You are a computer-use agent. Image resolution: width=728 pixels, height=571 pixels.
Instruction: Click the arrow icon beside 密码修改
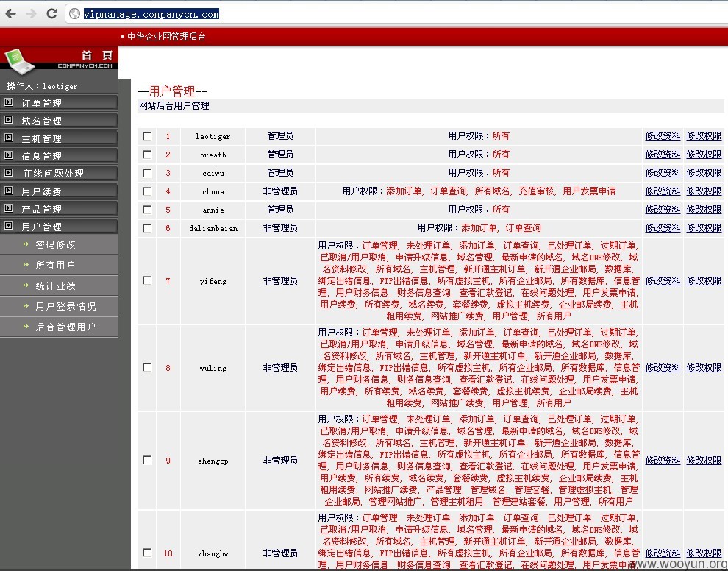(26, 244)
